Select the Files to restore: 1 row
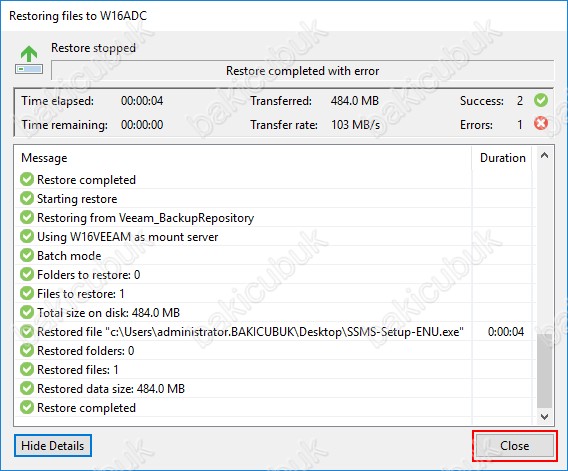Image resolution: width=568 pixels, height=471 pixels. 275,293
